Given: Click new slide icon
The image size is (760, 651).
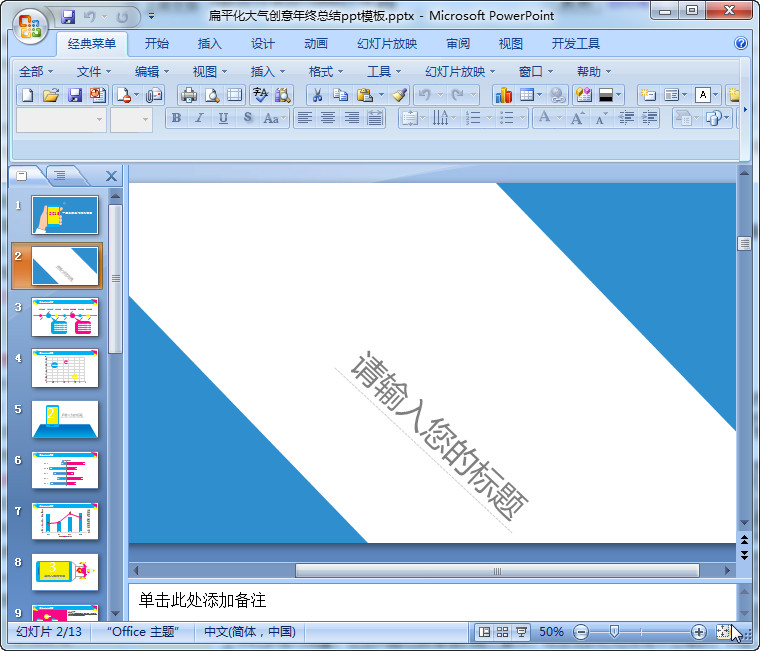Looking at the screenshot, I should tap(648, 95).
